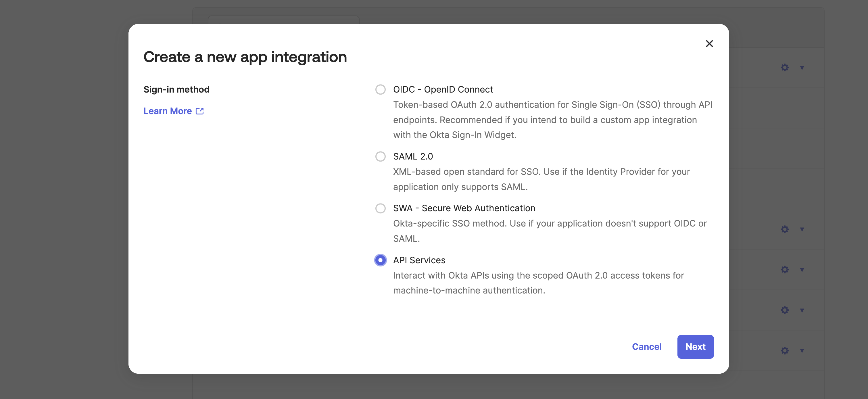Click the filled API Services radio indicator
This screenshot has height=399, width=868.
[380, 260]
